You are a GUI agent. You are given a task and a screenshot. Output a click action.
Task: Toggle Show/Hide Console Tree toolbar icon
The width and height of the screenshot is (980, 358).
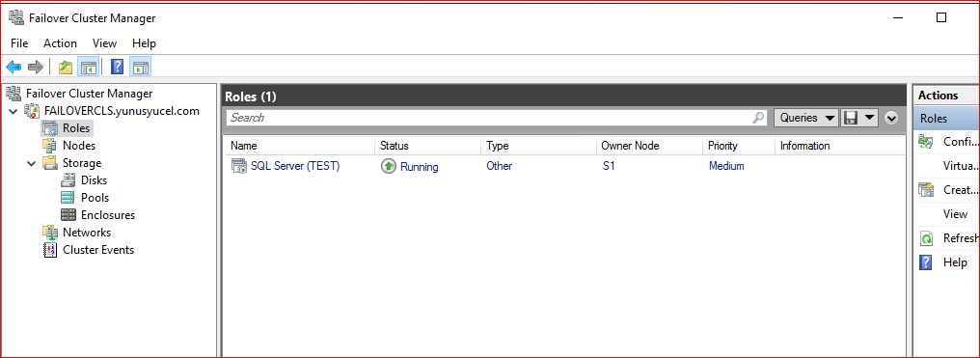point(88,67)
